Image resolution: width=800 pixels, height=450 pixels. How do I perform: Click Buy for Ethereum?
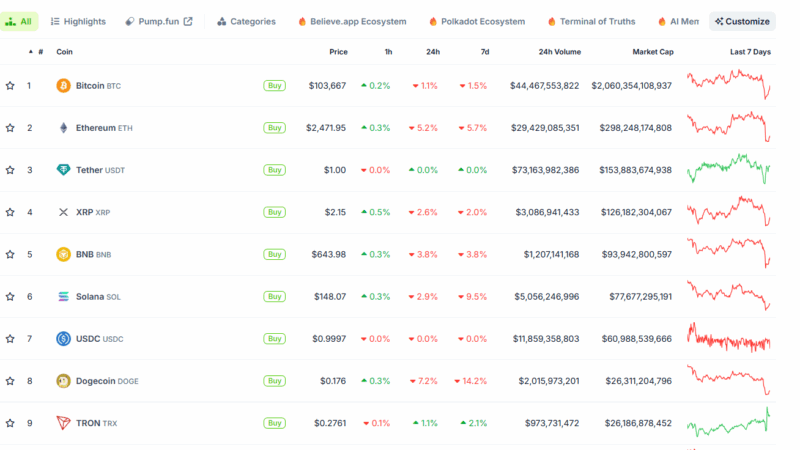point(274,128)
